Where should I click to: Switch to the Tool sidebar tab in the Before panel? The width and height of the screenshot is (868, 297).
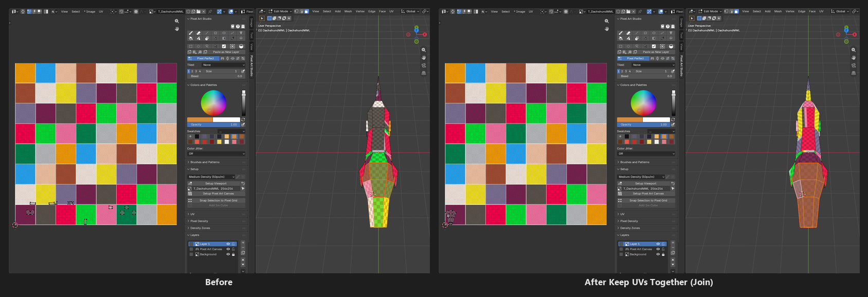[251, 35]
